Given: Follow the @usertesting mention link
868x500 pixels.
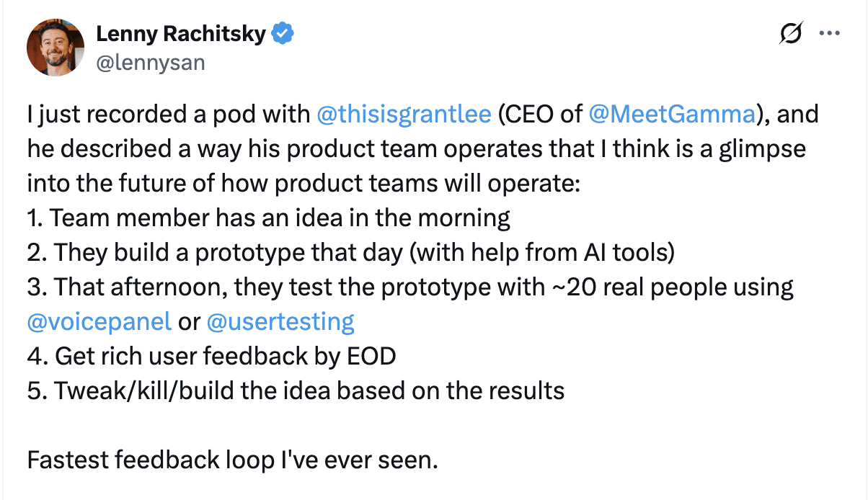Looking at the screenshot, I should pos(280,321).
